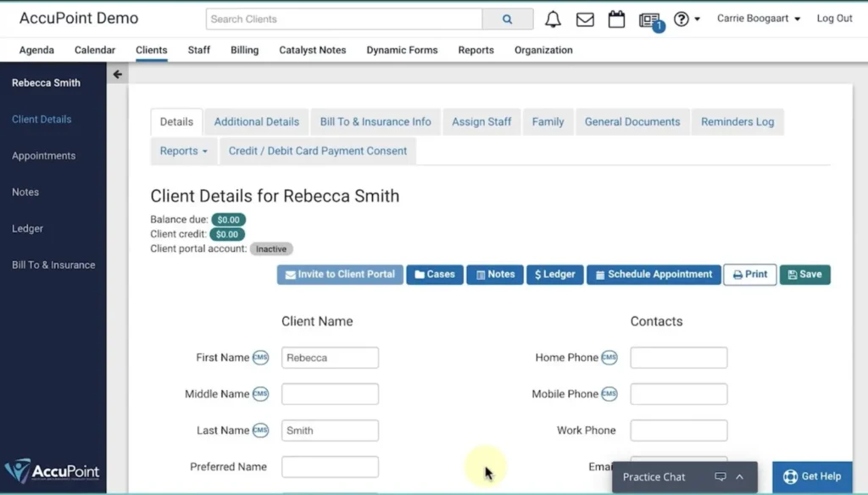This screenshot has width=868, height=495.
Task: Click the notification bell icon
Action: (553, 19)
